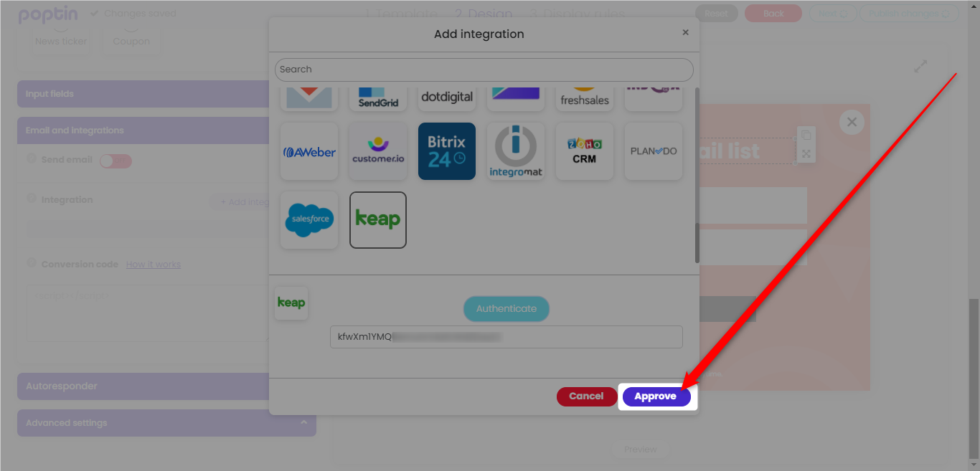980x471 pixels.
Task: Click the Conversion code text area
Action: coord(147,313)
